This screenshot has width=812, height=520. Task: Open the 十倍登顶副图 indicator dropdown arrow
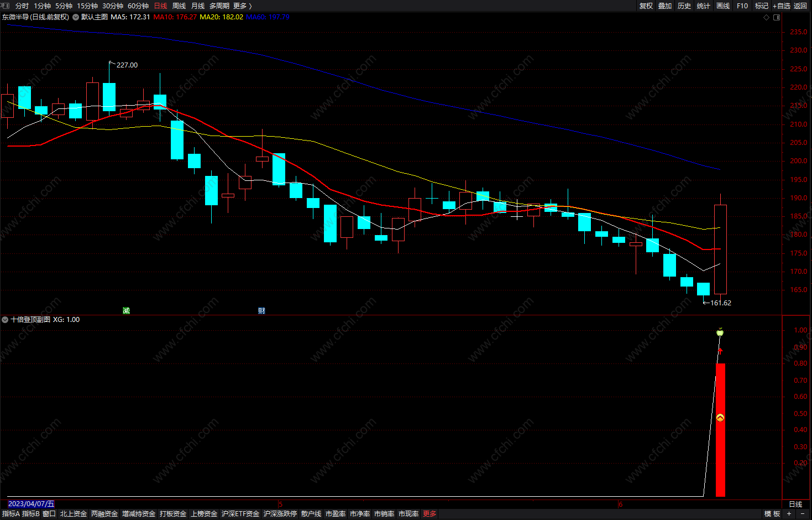tap(5, 320)
